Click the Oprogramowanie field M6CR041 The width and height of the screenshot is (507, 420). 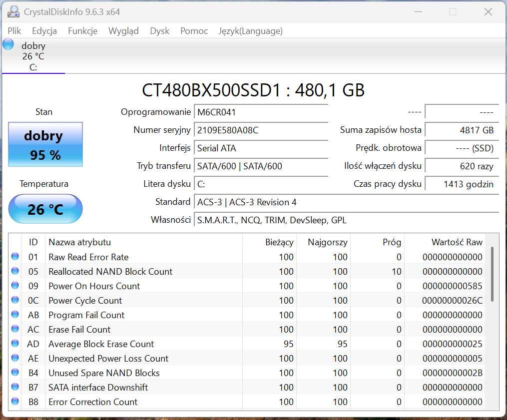click(x=261, y=112)
